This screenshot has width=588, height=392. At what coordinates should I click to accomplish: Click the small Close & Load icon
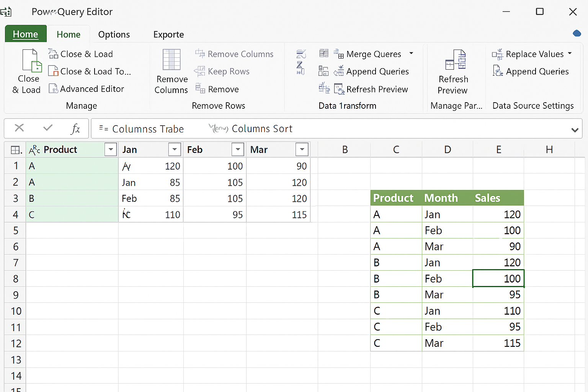[x=53, y=54]
